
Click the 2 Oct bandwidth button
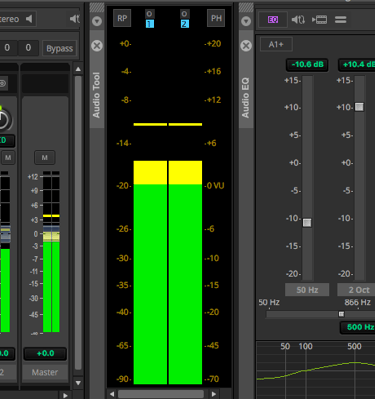[358, 290]
